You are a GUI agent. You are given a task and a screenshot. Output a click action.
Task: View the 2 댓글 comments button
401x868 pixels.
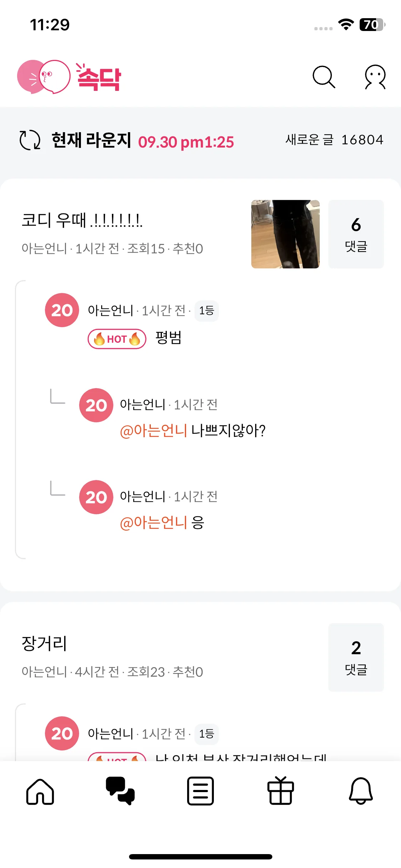click(x=356, y=657)
